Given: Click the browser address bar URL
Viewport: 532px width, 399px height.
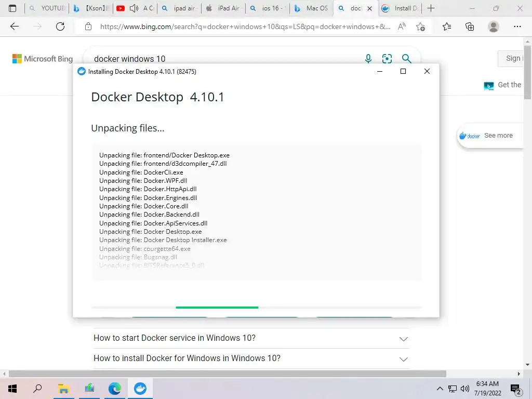Looking at the screenshot, I should [245, 26].
